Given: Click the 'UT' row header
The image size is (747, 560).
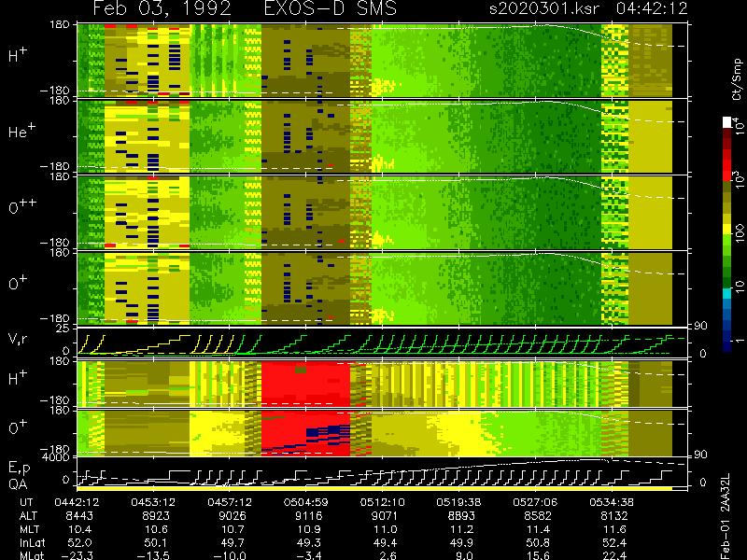Looking at the screenshot, I should (27, 502).
